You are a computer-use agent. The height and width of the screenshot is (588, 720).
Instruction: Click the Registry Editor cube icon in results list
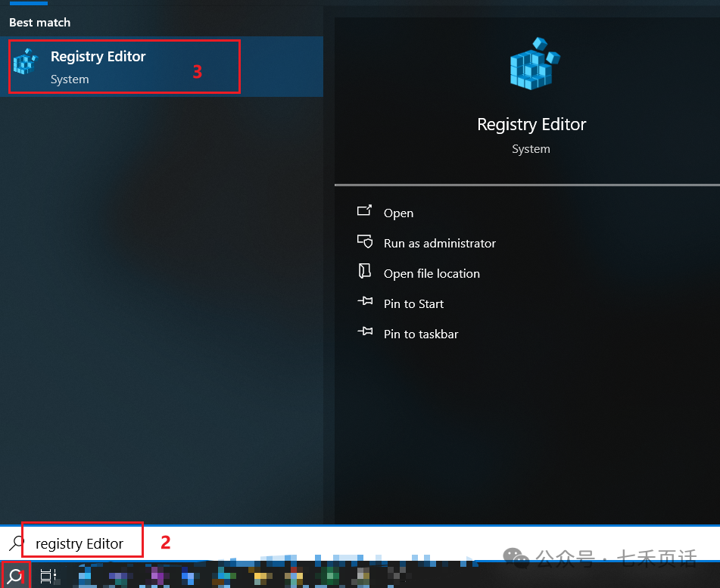pyautogui.click(x=26, y=64)
